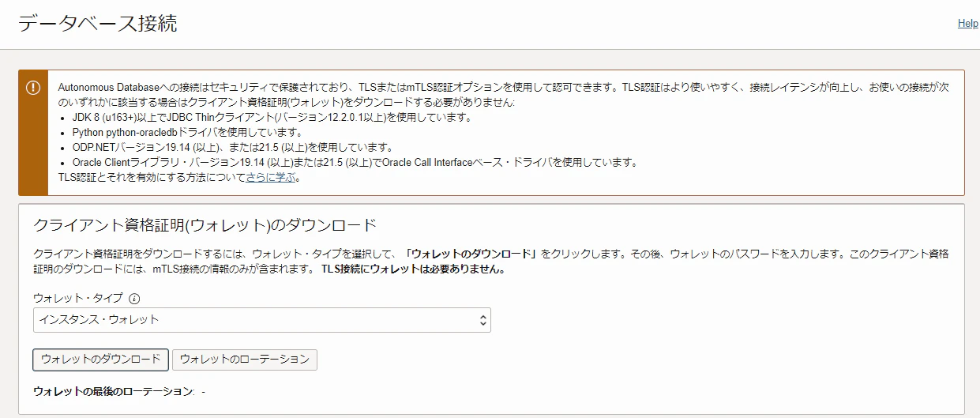Click the warning exclamation icon in banner
The width and height of the screenshot is (980, 418).
(33, 88)
